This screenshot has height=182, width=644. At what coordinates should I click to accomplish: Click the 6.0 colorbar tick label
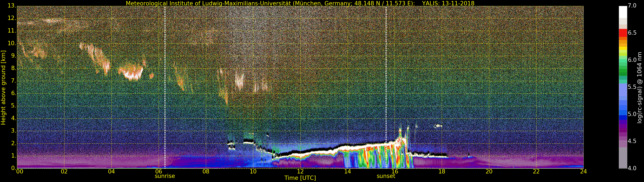(x=632, y=60)
